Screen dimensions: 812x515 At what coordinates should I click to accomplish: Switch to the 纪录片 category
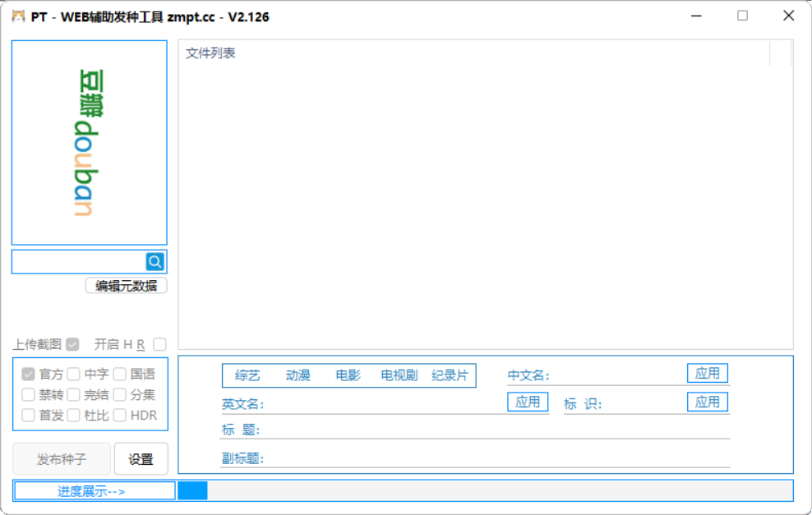[452, 375]
